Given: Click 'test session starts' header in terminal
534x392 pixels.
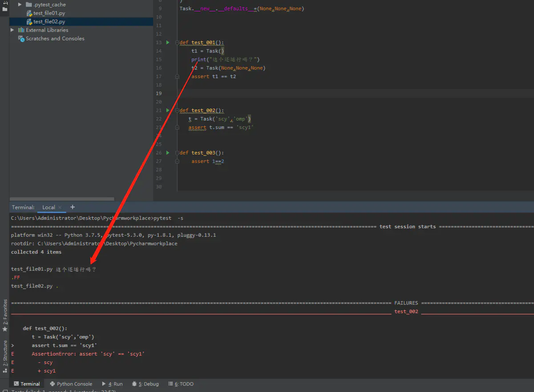Looking at the screenshot, I should [408, 226].
